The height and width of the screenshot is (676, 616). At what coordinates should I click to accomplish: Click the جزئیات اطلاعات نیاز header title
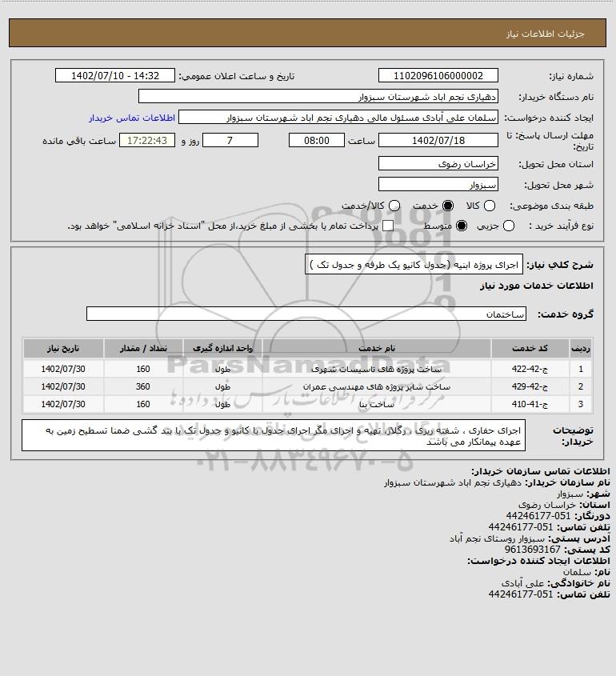click(x=546, y=34)
